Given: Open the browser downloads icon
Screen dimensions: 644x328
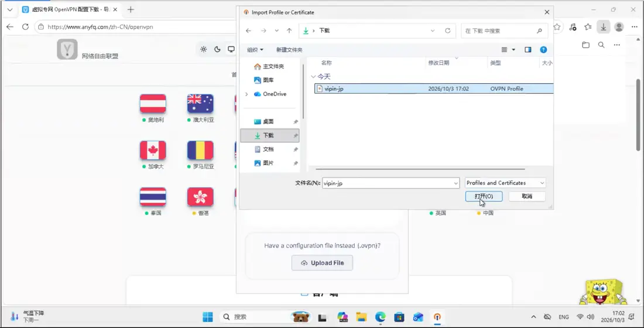Looking at the screenshot, I should (x=604, y=27).
